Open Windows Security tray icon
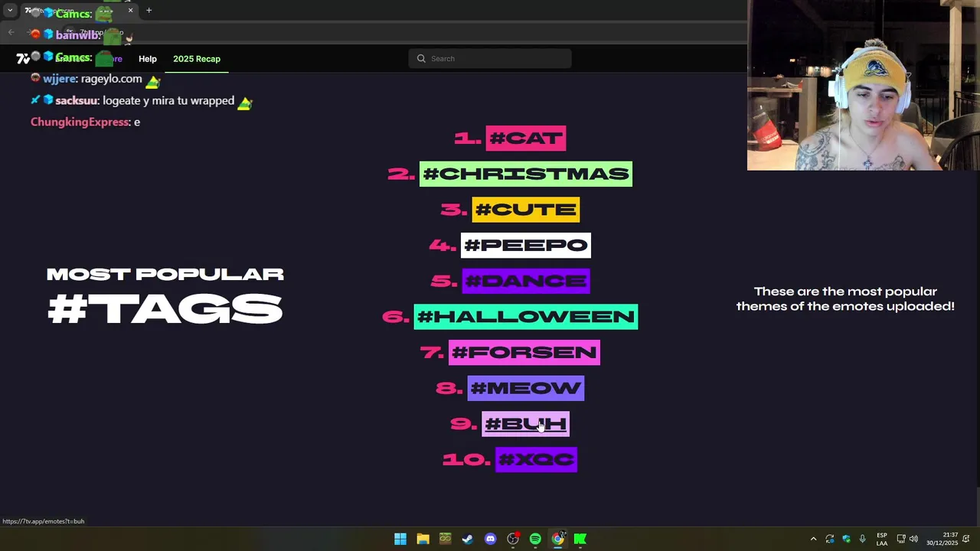 846,540
